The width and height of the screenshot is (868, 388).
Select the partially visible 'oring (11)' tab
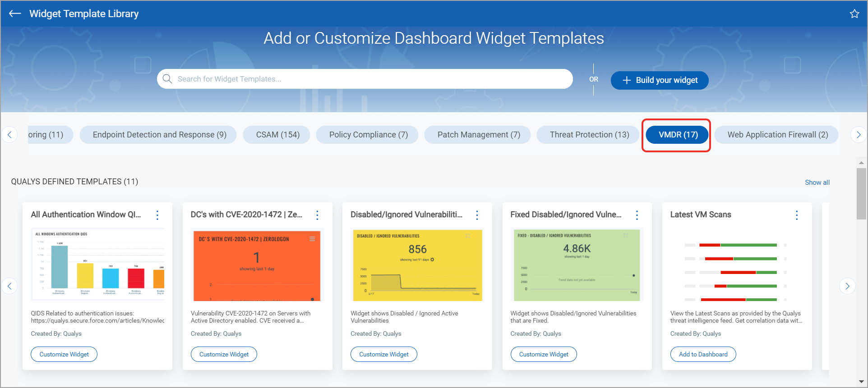point(50,135)
